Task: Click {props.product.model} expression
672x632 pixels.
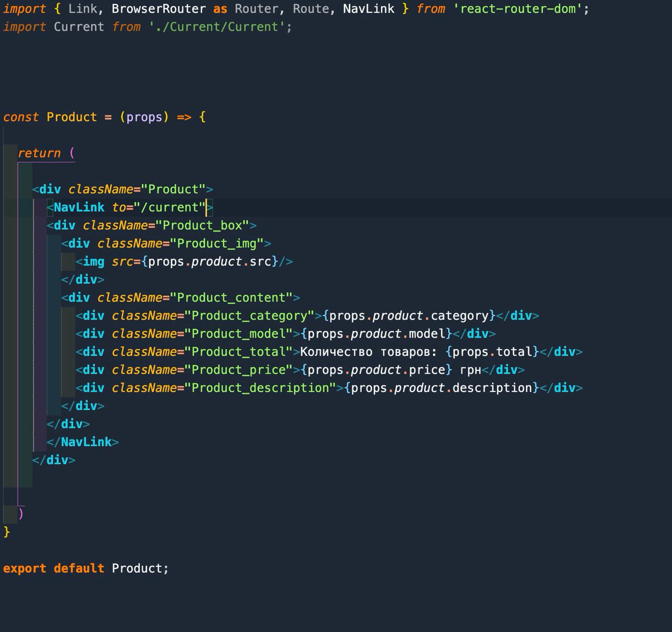Action: tap(376, 334)
